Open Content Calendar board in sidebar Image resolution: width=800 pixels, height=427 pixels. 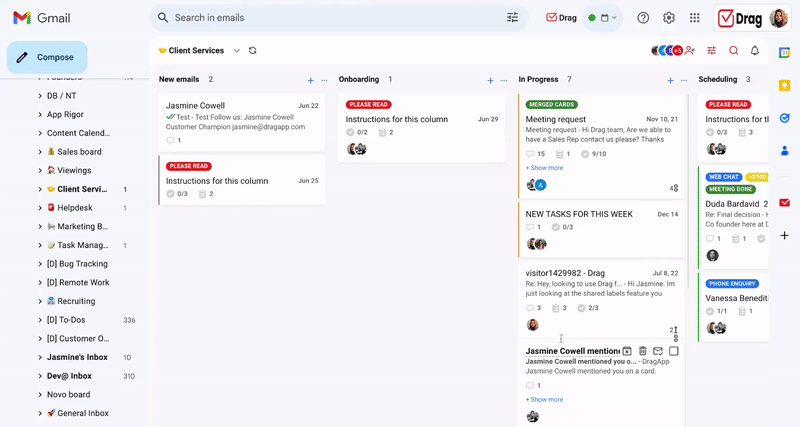[x=79, y=133]
